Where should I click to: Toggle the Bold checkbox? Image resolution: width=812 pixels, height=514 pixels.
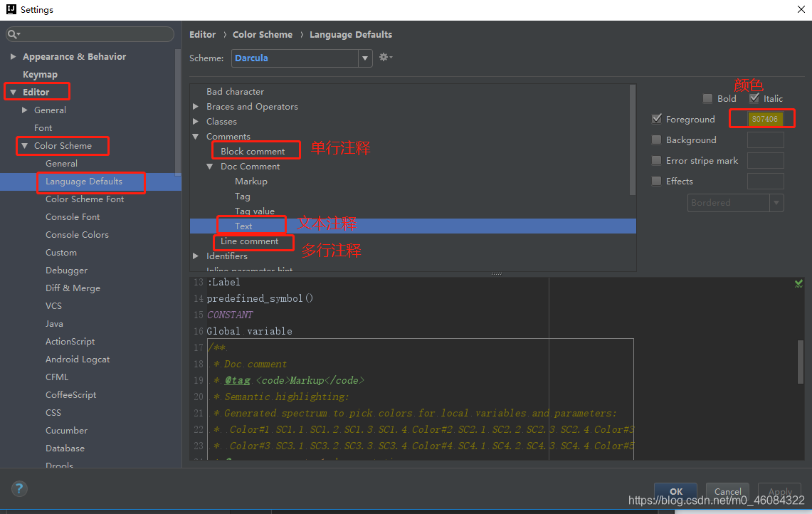[707, 98]
